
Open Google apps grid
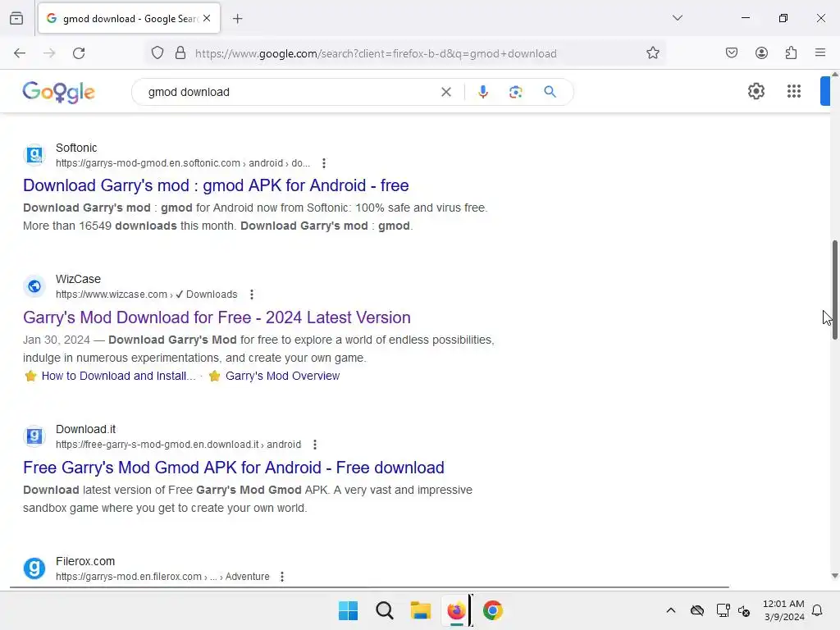[794, 91]
